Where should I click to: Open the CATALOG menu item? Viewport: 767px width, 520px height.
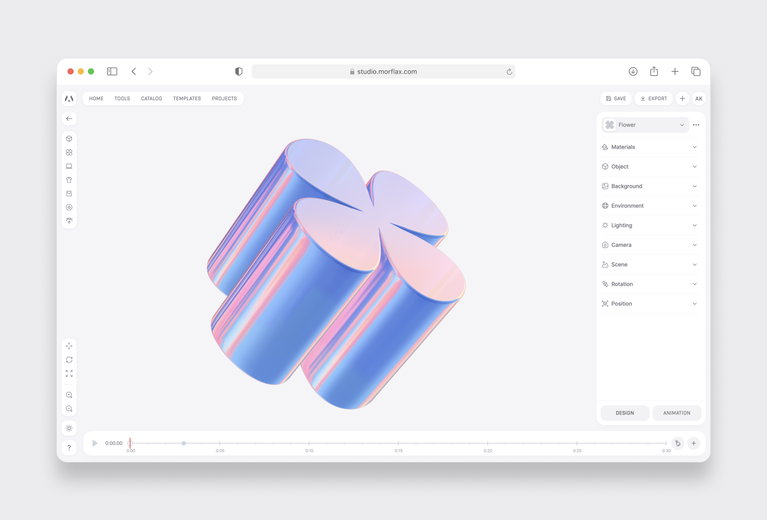[151, 98]
